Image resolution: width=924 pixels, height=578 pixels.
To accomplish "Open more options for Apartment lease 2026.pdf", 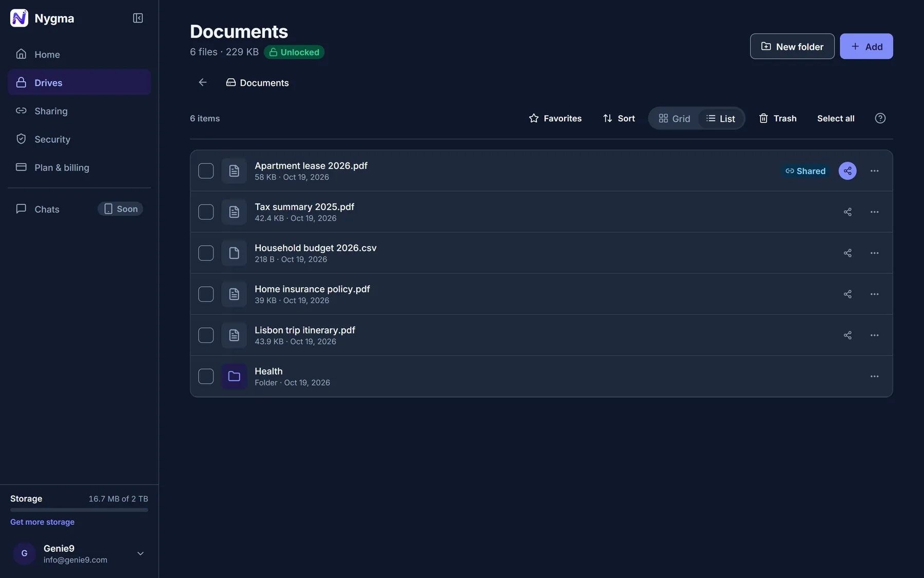I will coord(874,171).
